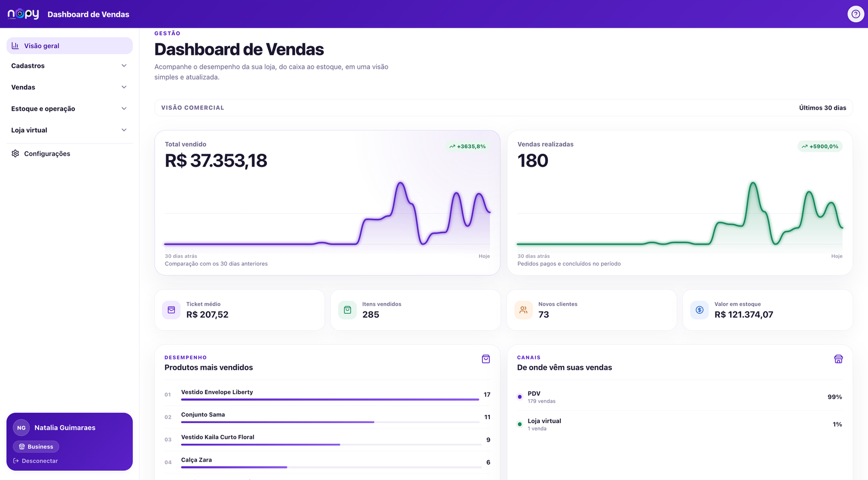
Task: Click the 99% PDV share value
Action: [835, 397]
